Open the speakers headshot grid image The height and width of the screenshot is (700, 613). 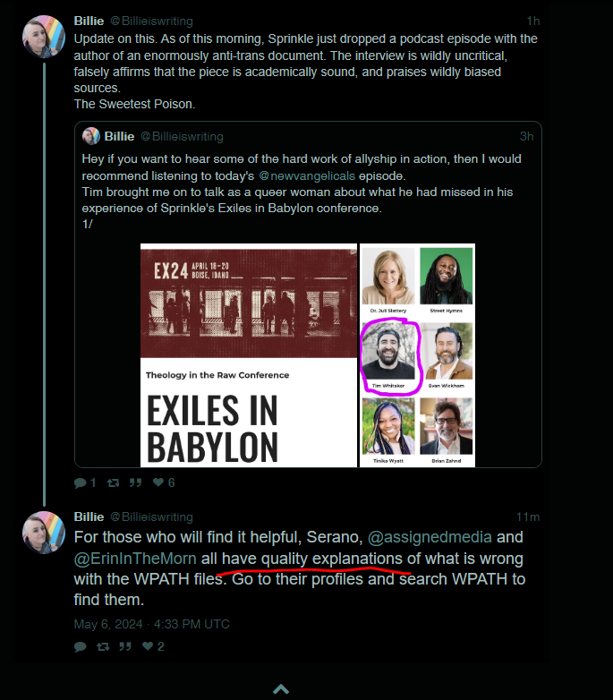(417, 355)
